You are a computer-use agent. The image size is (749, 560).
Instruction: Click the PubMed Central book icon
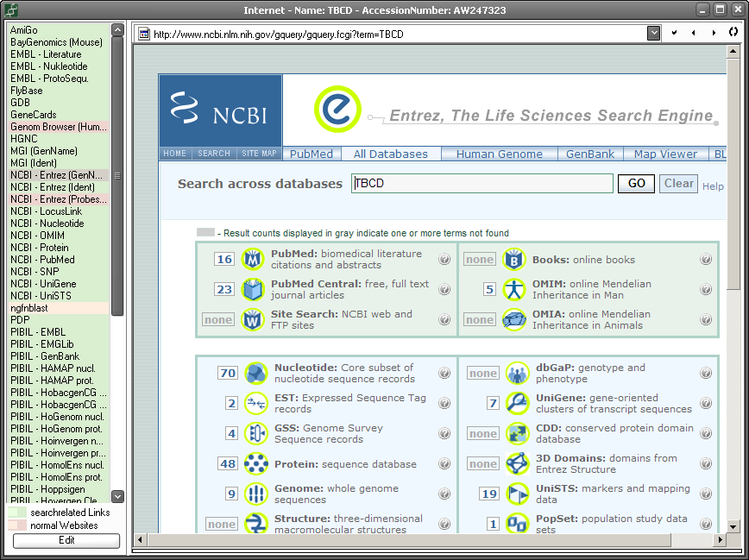tap(253, 290)
